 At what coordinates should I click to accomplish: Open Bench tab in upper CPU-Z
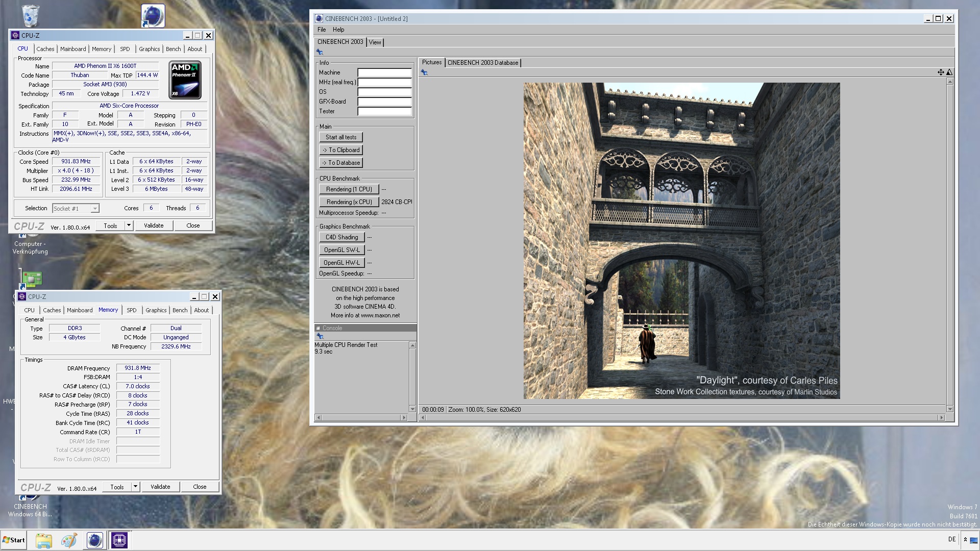coord(174,49)
